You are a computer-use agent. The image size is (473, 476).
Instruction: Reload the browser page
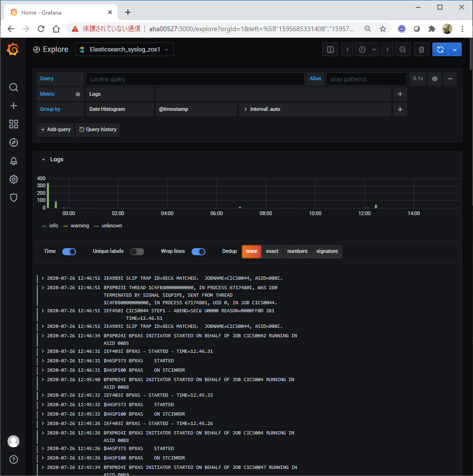41,29
